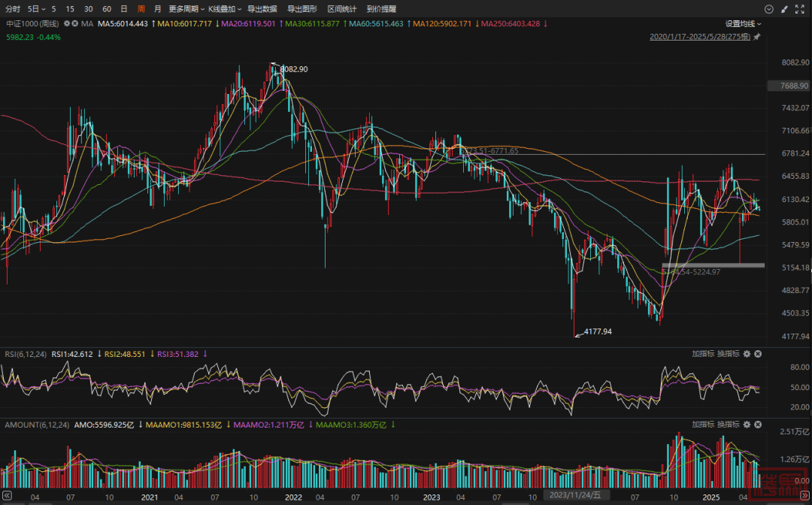Close the main MA indicator with X icon
Image resolution: width=812 pixels, height=505 pixels.
pos(75,24)
